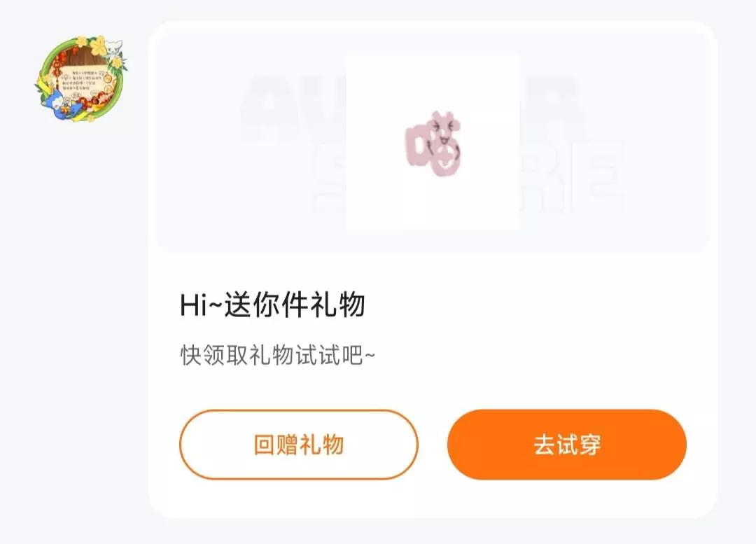Tap the brown wooden roof inside avatar
Viewport: 756px width, 544px height.
point(86,56)
